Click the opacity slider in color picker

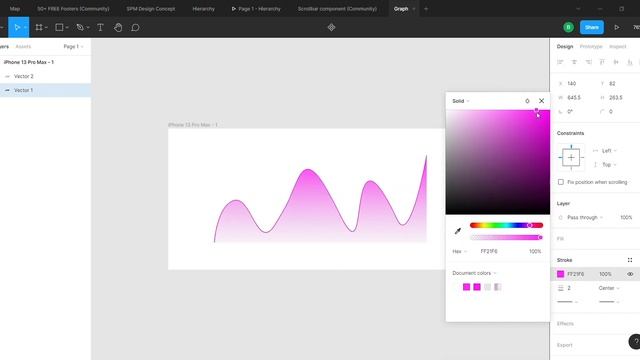click(506, 237)
